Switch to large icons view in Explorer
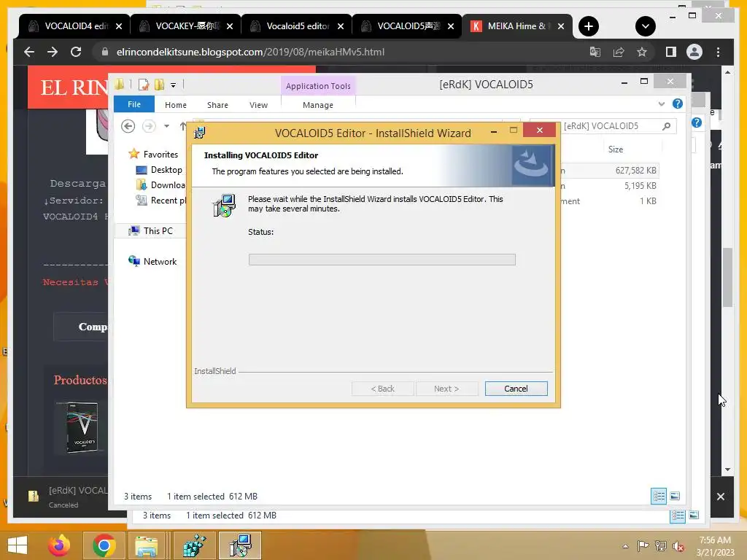This screenshot has height=560, width=747. coord(675,496)
